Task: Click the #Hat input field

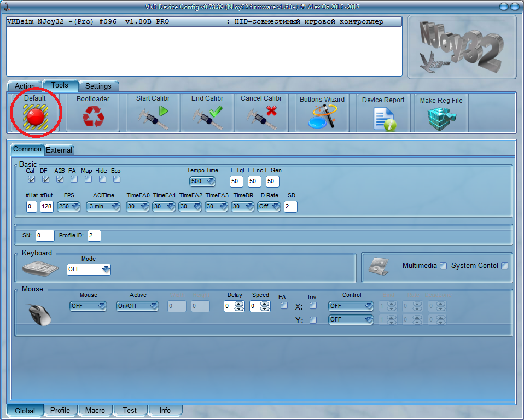Action: coord(31,207)
